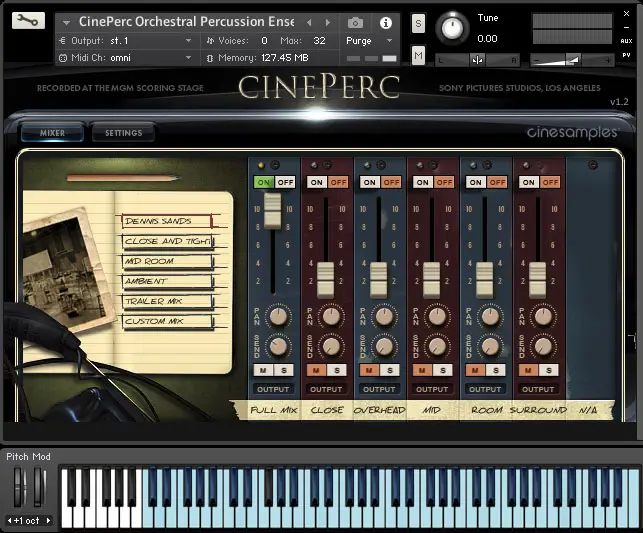Turn the Full Mix channel ON
Screen dimensions: 643x533
[x=264, y=182]
